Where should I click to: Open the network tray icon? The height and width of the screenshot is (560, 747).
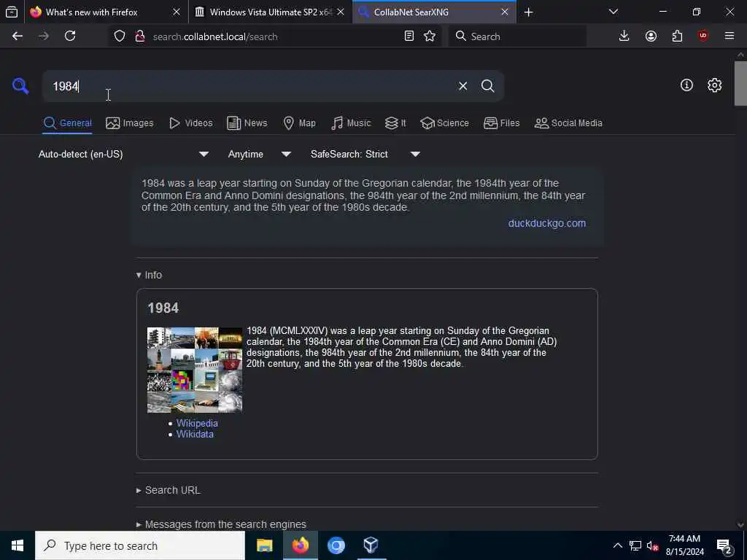(635, 545)
